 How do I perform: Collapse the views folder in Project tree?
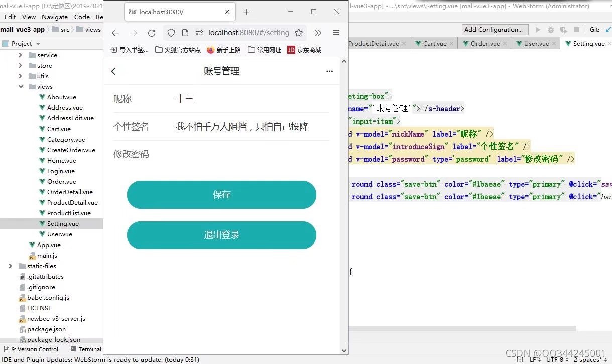pos(21,87)
